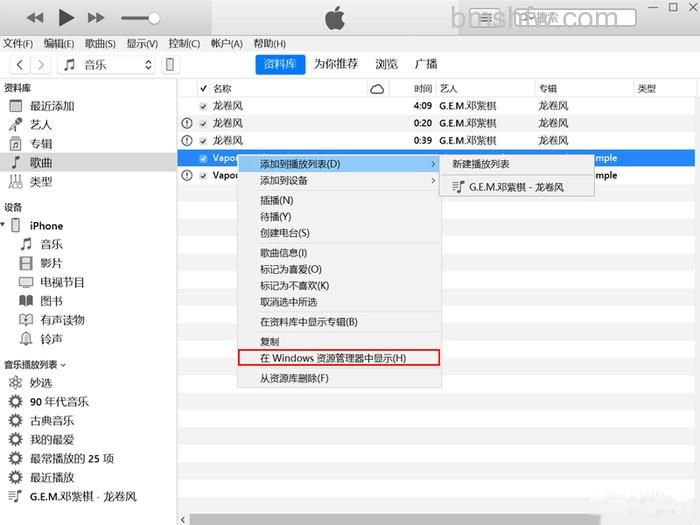
Task: Go back to the previous track
Action: (35, 18)
